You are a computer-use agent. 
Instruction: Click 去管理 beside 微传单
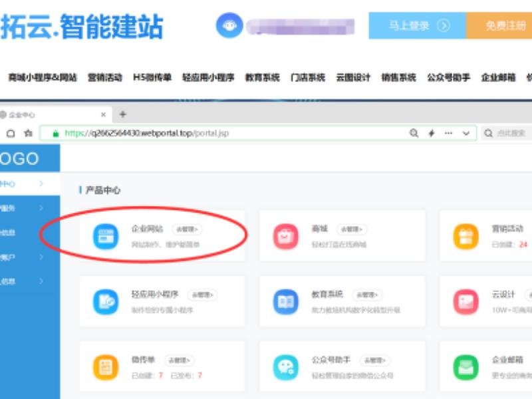(x=180, y=360)
